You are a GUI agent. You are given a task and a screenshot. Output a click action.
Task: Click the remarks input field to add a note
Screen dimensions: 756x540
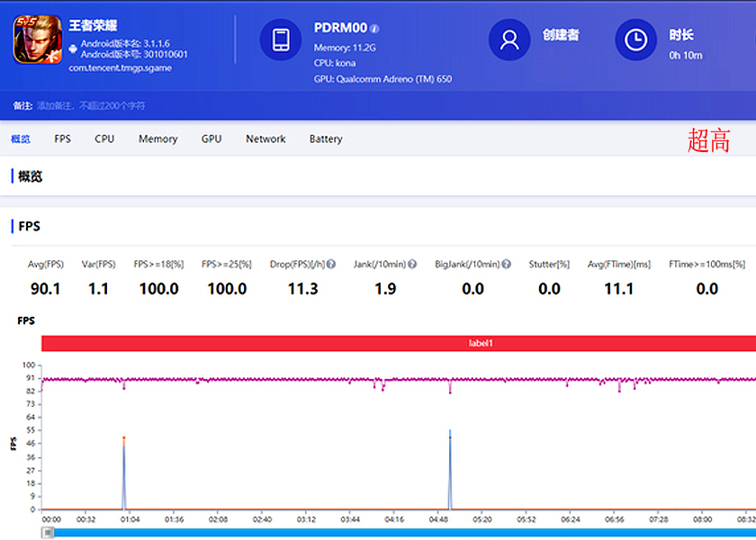[90, 105]
